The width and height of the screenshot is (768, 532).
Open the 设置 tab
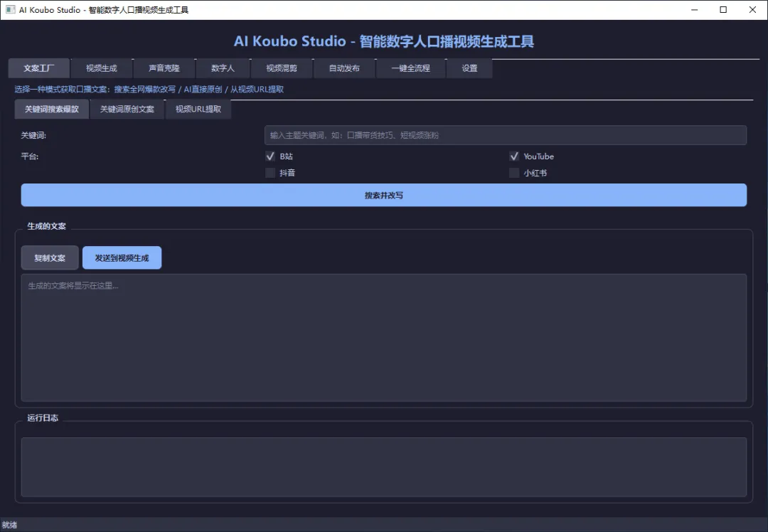pos(469,68)
